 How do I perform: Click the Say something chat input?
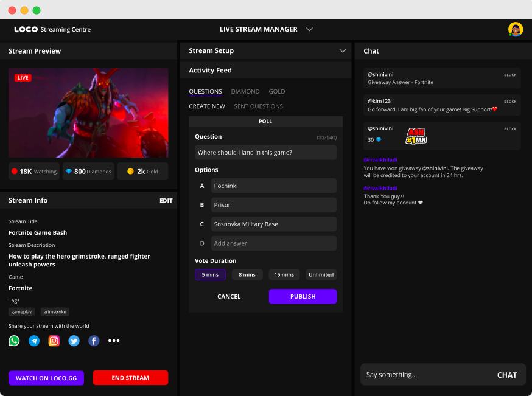coord(427,375)
